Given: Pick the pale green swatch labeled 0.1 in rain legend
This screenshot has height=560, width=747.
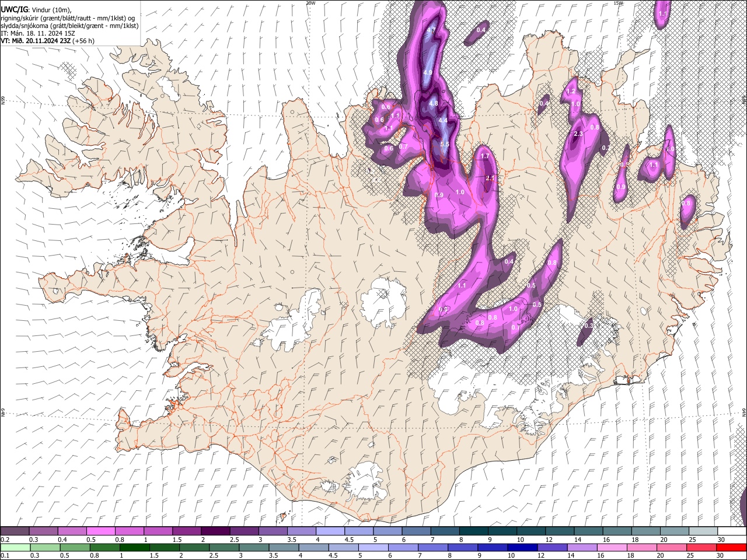Looking at the screenshot, I should point(15,547).
